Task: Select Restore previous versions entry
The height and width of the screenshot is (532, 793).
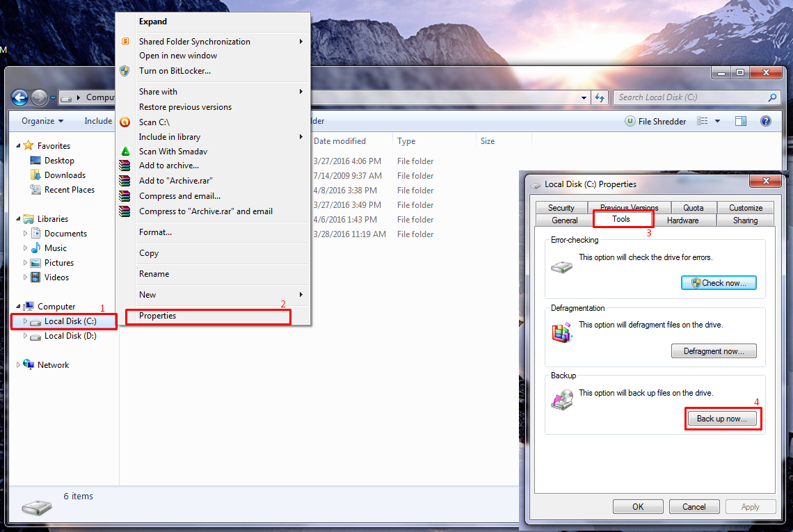Action: pyautogui.click(x=213, y=106)
